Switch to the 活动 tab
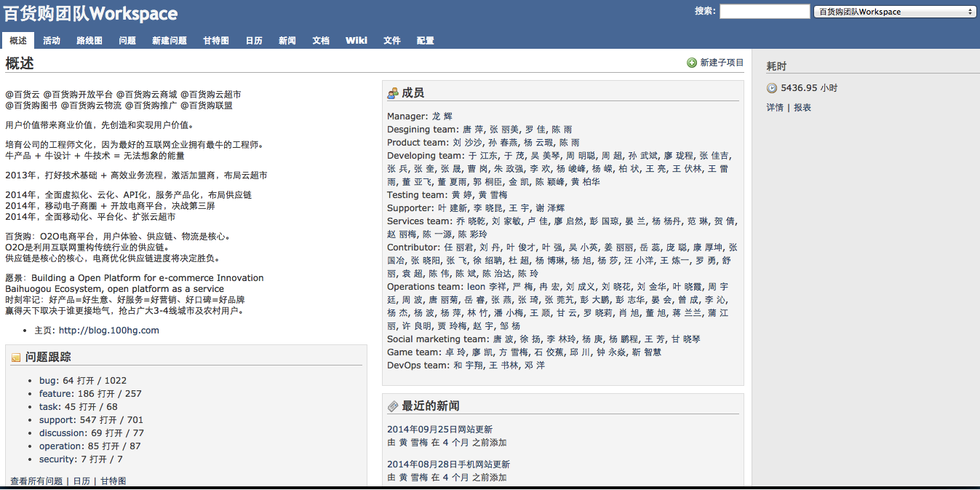This screenshot has width=980, height=490. click(x=52, y=41)
